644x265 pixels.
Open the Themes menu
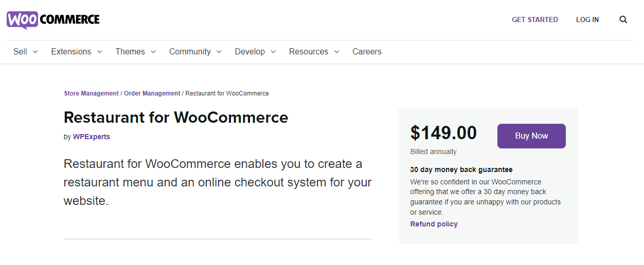[x=130, y=51]
